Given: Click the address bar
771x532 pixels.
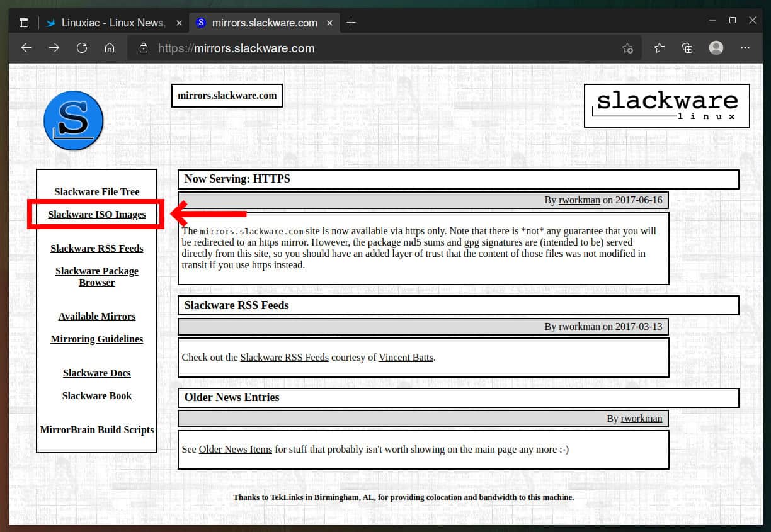Looking at the screenshot, I should (x=378, y=48).
